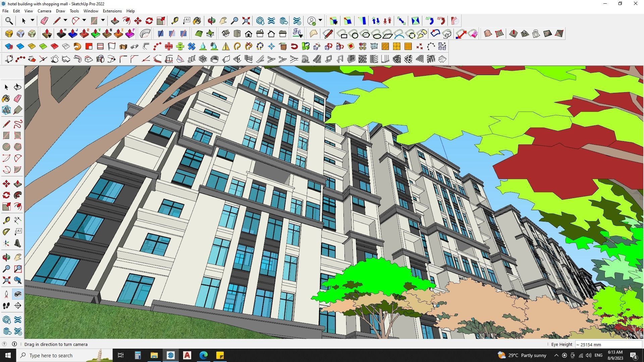Screen dimensions: 644x362
Task: Switch to Right view
Action: tap(260, 34)
